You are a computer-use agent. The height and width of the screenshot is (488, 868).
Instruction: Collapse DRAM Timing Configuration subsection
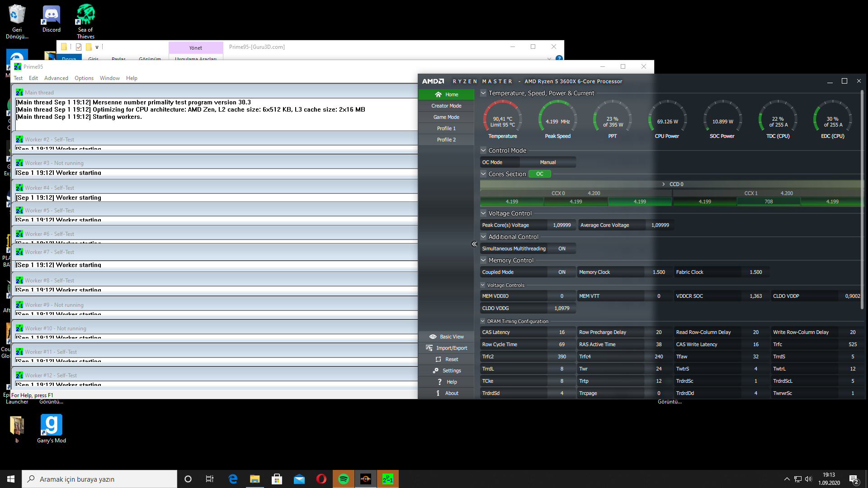483,321
